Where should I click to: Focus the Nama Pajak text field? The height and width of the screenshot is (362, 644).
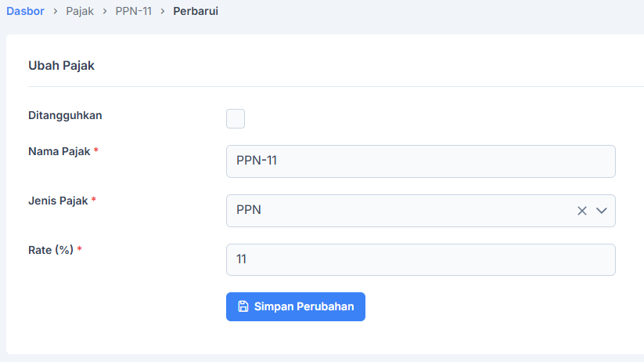420,161
